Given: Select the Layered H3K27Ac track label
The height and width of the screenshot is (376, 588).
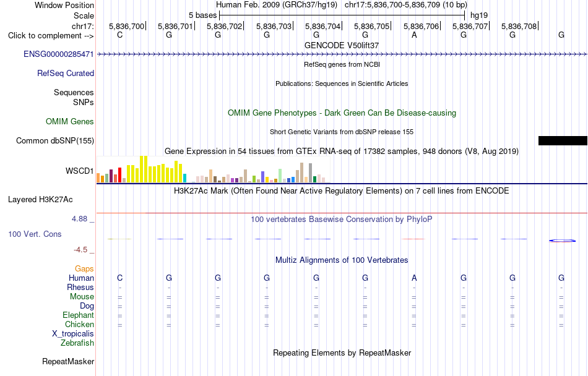Looking at the screenshot, I should coord(40,200).
